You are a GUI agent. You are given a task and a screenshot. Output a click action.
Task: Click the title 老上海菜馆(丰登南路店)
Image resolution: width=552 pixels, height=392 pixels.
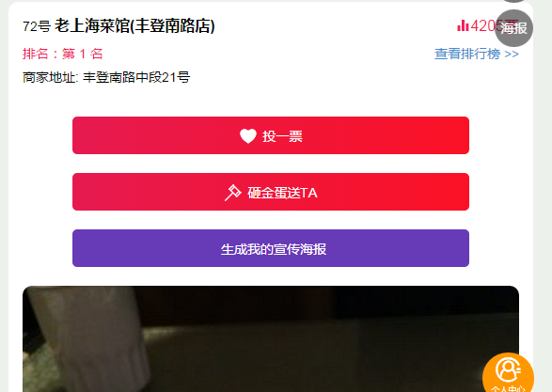134,25
